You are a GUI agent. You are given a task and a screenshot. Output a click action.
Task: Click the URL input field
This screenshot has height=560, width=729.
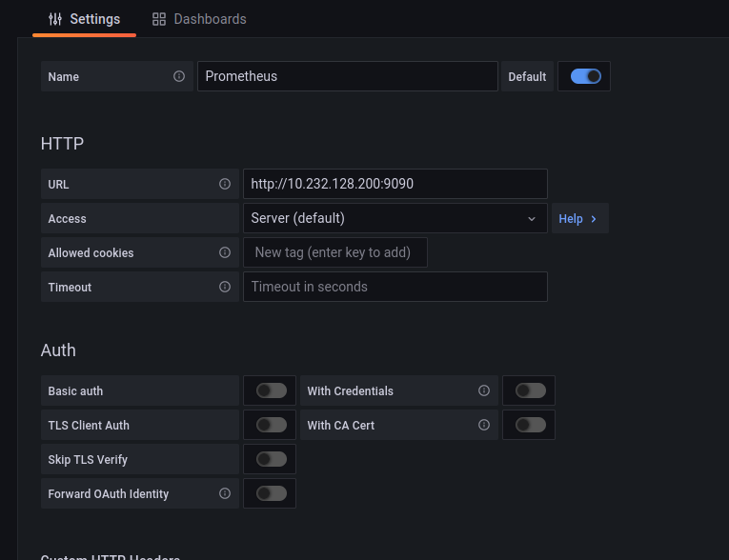coord(395,184)
